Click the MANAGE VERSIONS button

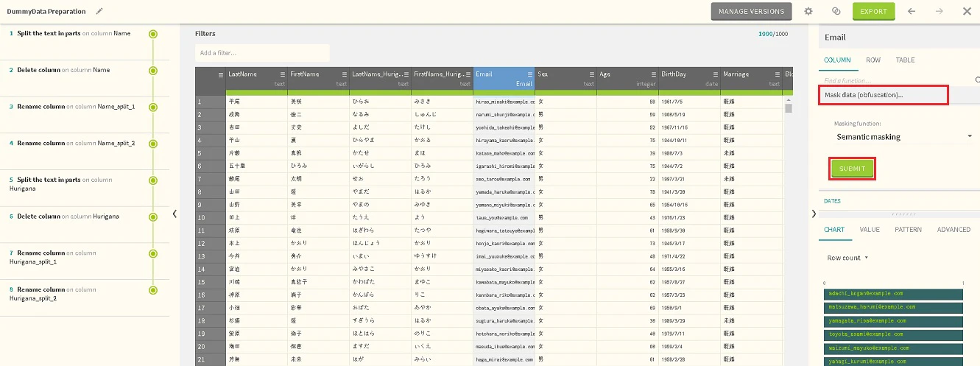[752, 11]
